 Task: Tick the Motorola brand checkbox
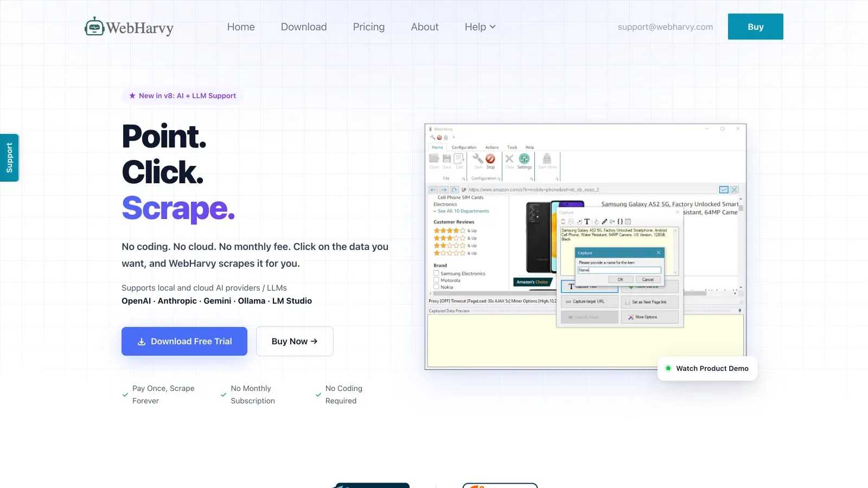[436, 280]
